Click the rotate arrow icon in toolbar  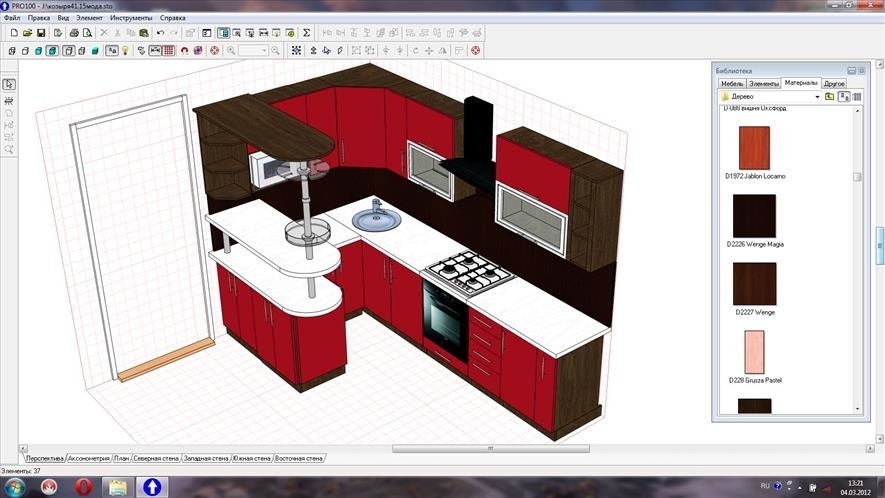(415, 51)
